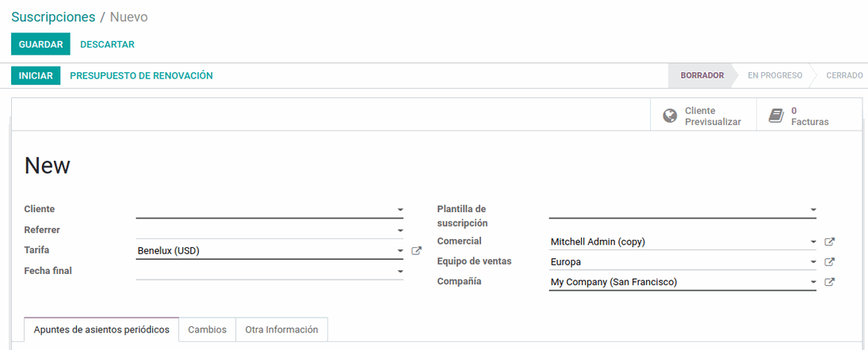Select Apuntes de asientos periódicos tab
Viewport: 868px width, 350px height.
101,329
